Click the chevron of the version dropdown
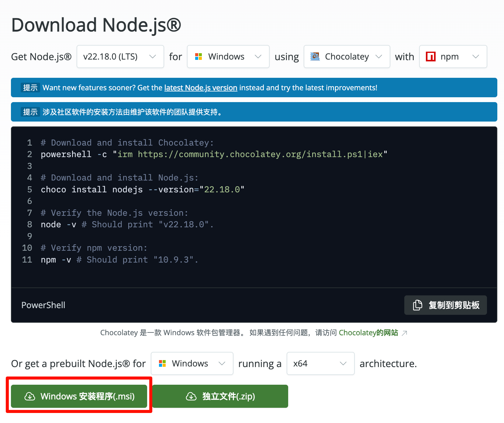504x423 pixels. [153, 57]
